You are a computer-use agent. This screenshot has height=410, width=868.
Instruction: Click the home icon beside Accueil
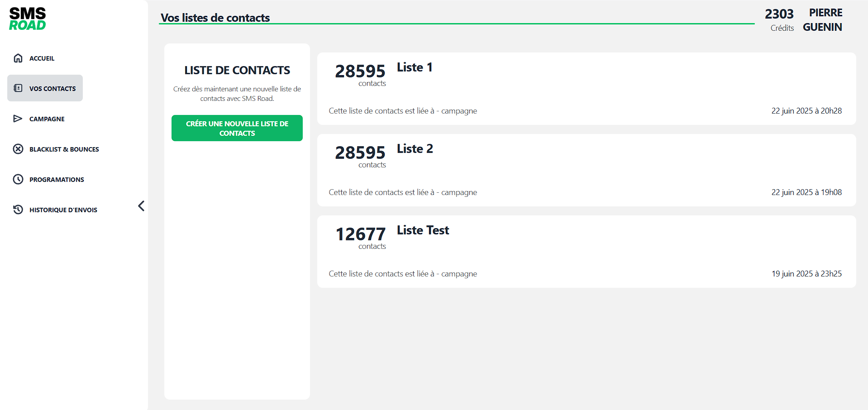coord(18,58)
